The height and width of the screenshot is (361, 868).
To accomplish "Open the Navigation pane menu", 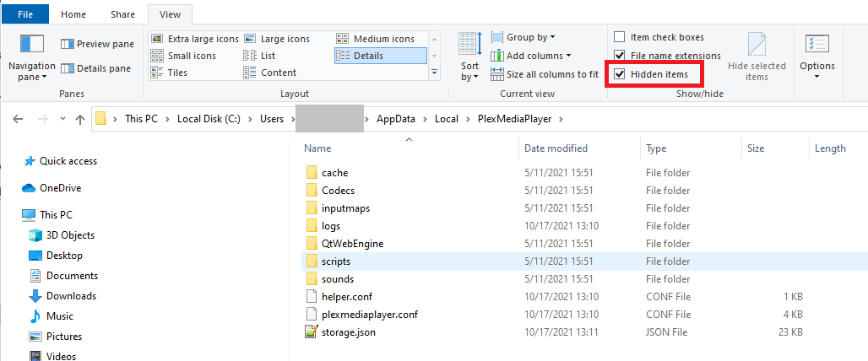I will pos(31,57).
